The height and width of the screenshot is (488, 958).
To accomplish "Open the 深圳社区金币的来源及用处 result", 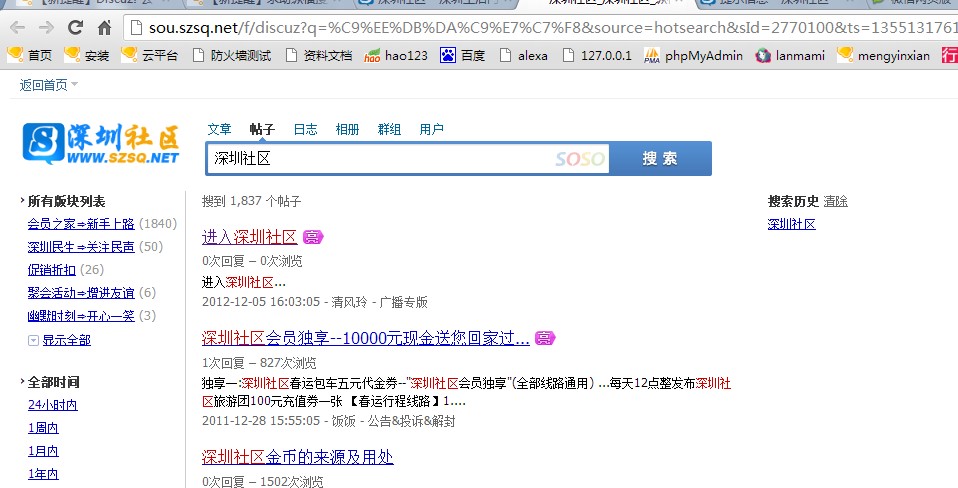I will [298, 457].
